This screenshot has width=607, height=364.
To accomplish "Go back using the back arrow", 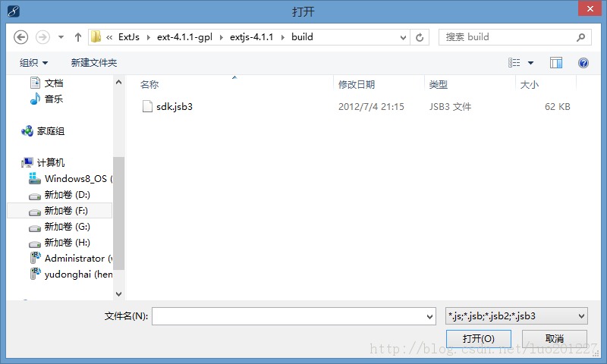I will coord(21,37).
